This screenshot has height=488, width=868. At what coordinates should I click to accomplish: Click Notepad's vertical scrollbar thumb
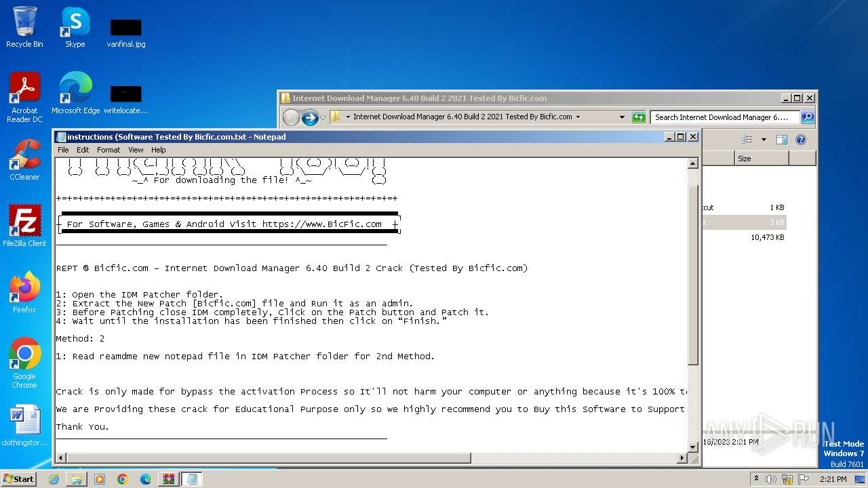click(693, 274)
